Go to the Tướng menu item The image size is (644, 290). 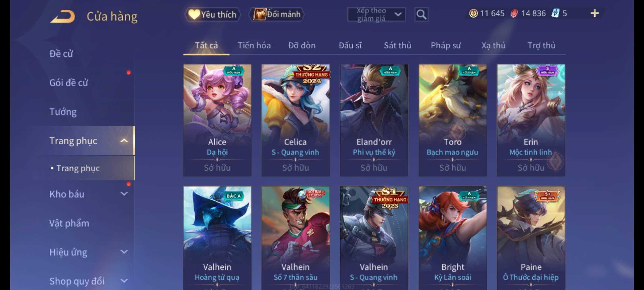[63, 112]
